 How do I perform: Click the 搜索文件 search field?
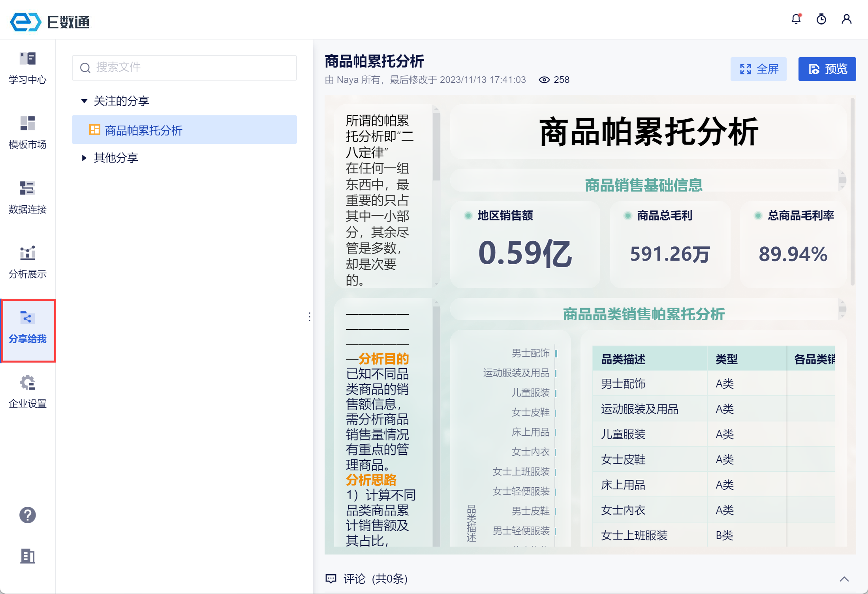[184, 68]
